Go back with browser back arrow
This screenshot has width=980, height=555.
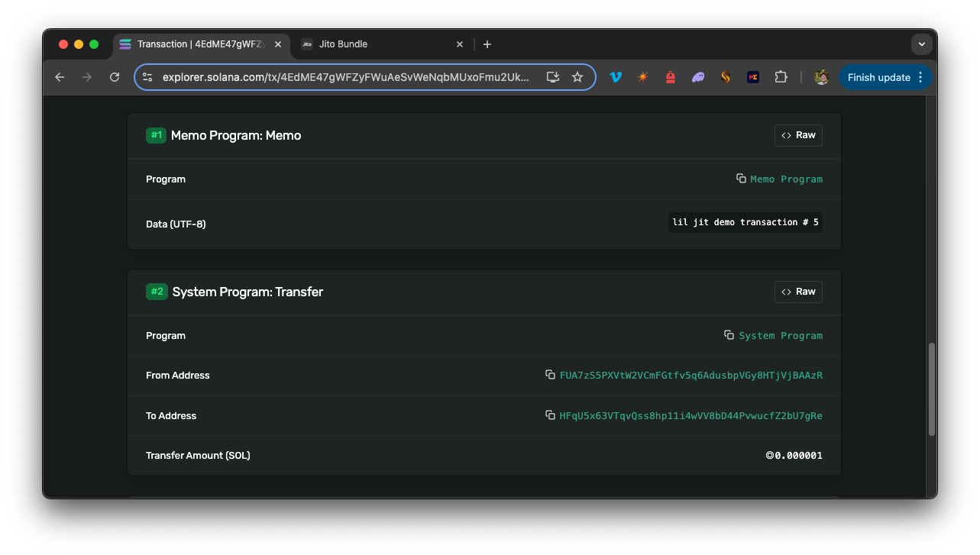pos(60,77)
